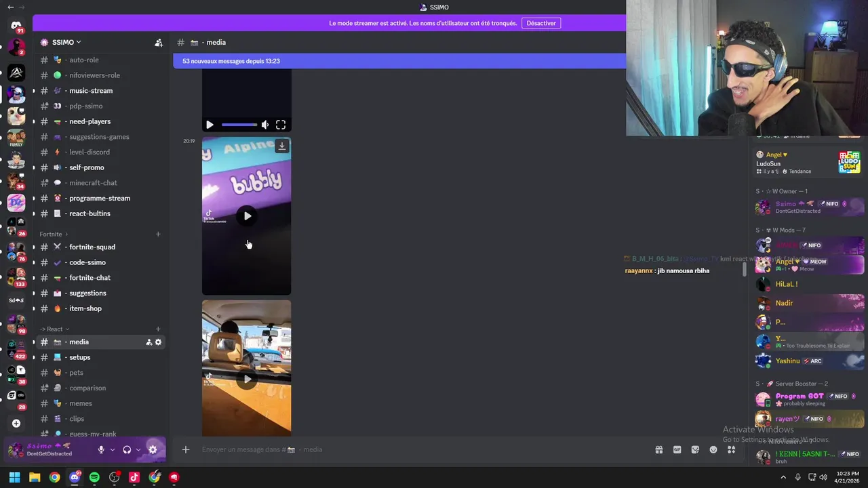Open the clips channel
Image resolution: width=868 pixels, height=488 pixels.
pyautogui.click(x=77, y=419)
